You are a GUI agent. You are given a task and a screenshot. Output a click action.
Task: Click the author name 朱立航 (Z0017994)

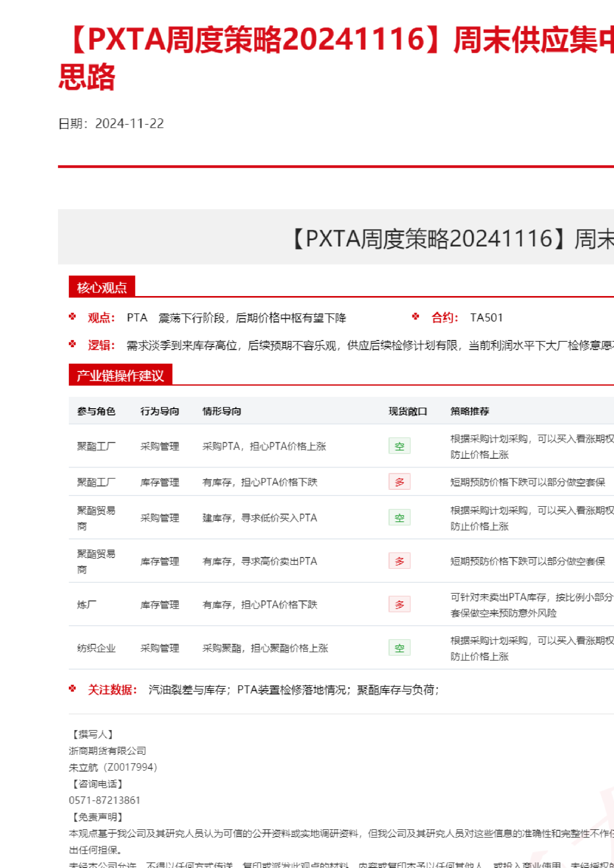[x=113, y=767]
